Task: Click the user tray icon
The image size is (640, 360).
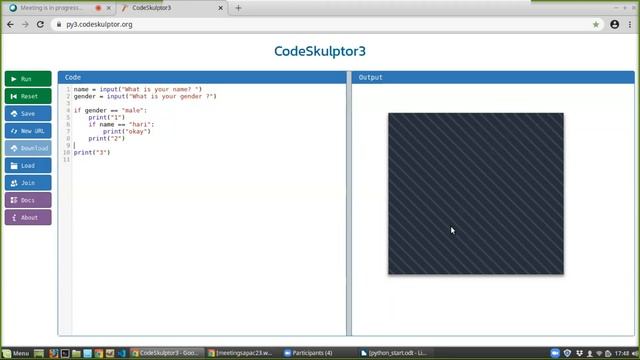Action: point(590,353)
